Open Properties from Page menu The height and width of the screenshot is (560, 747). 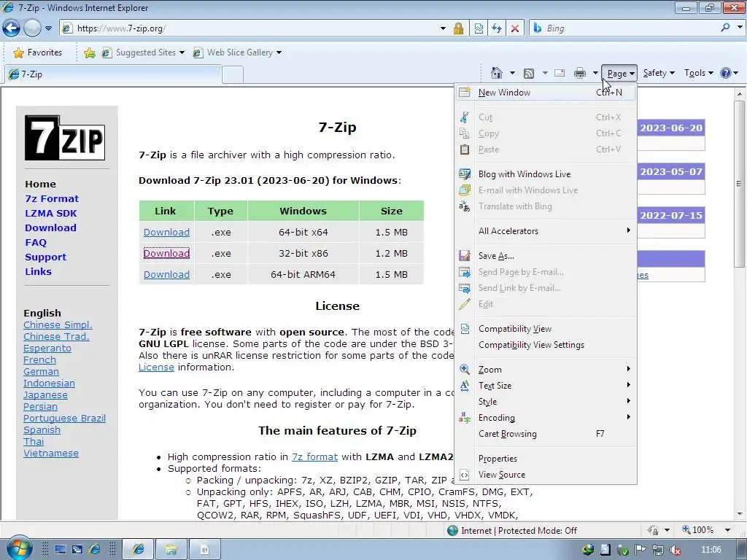click(546, 459)
